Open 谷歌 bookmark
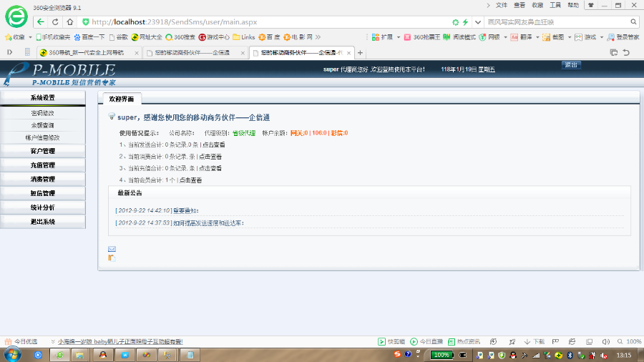The image size is (644, 362). click(119, 37)
